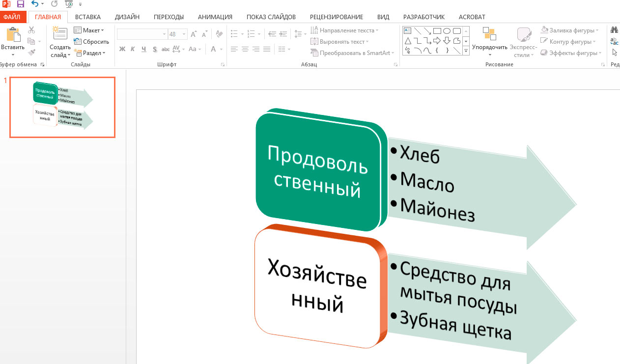The width and height of the screenshot is (620, 364).
Task: Open the font size 48 dropdown
Action: coord(184,34)
